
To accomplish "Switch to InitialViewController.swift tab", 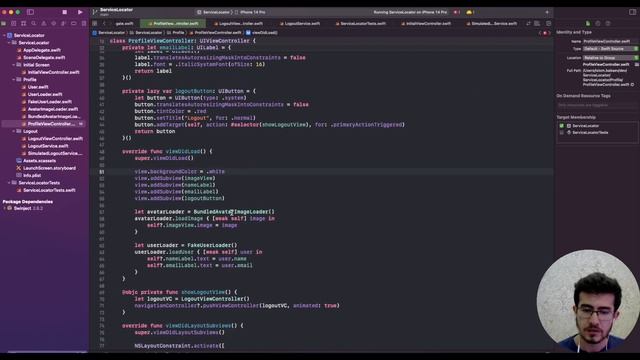I will (426, 24).
